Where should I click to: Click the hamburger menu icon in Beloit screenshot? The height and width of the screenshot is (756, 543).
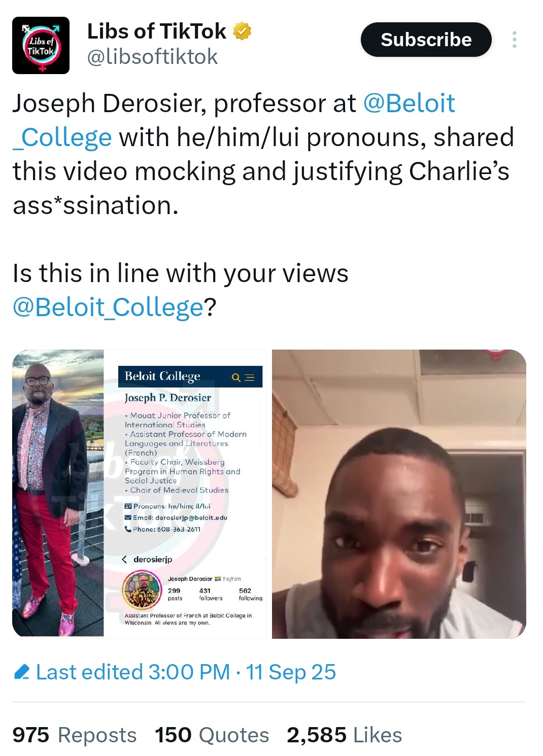250,377
